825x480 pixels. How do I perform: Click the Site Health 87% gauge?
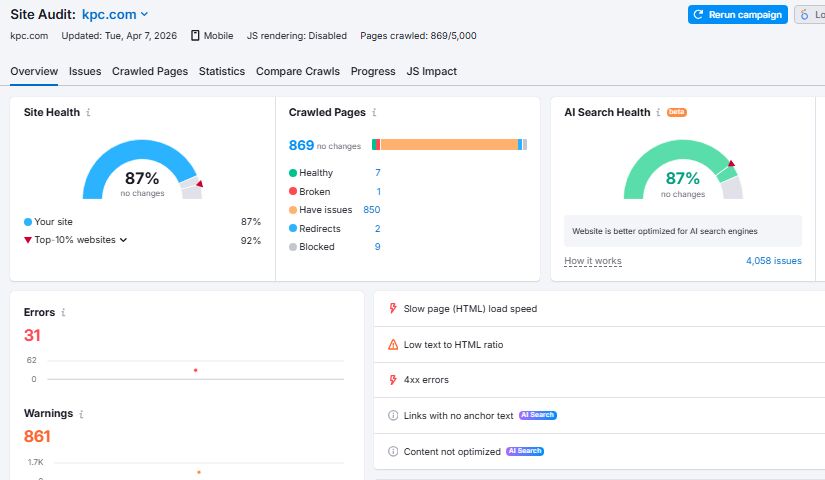(142, 170)
